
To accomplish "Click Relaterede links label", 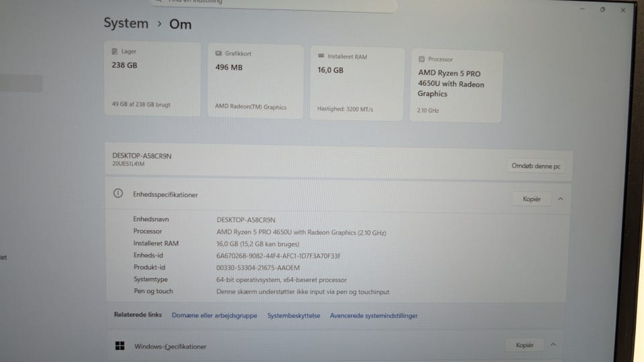I will point(138,314).
